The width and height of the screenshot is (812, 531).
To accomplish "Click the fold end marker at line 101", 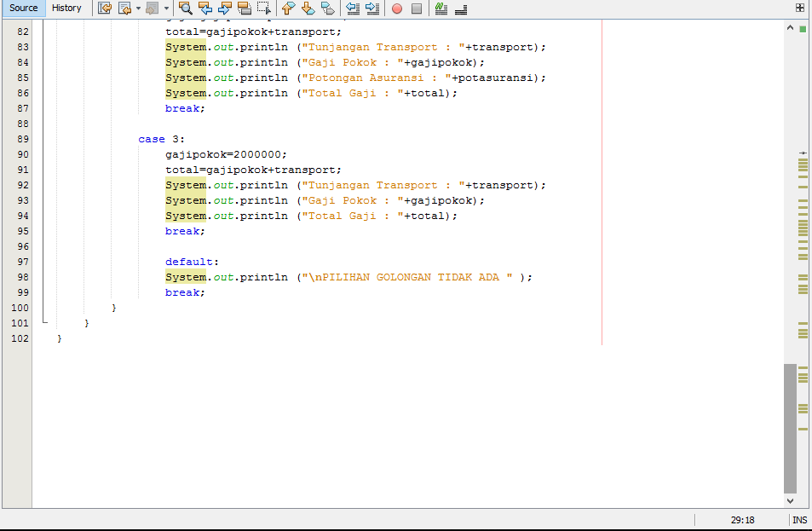I will click(x=45, y=322).
